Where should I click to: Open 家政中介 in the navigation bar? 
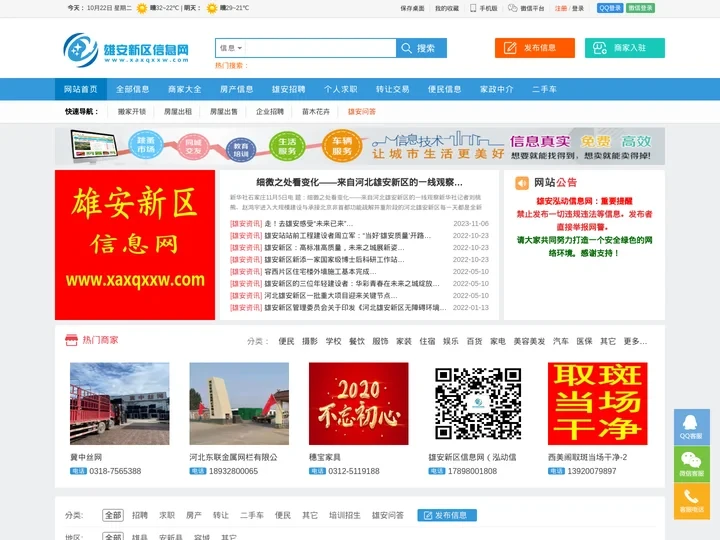(496, 89)
